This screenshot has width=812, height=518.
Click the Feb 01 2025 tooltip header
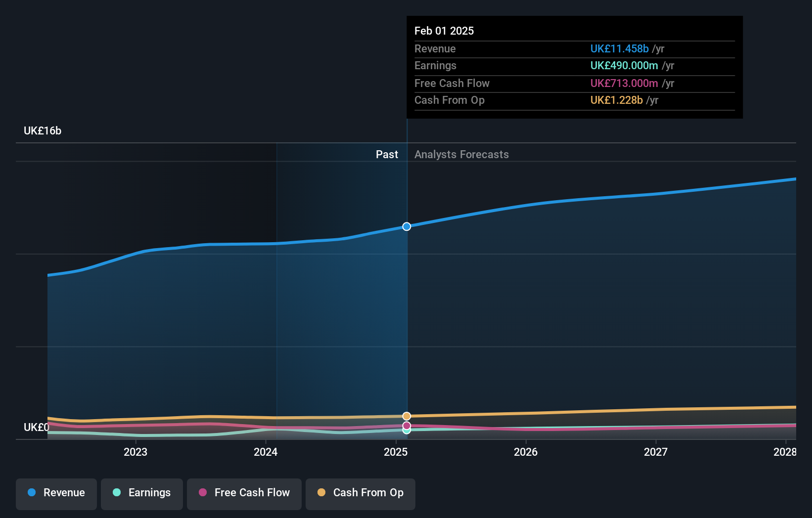[444, 31]
